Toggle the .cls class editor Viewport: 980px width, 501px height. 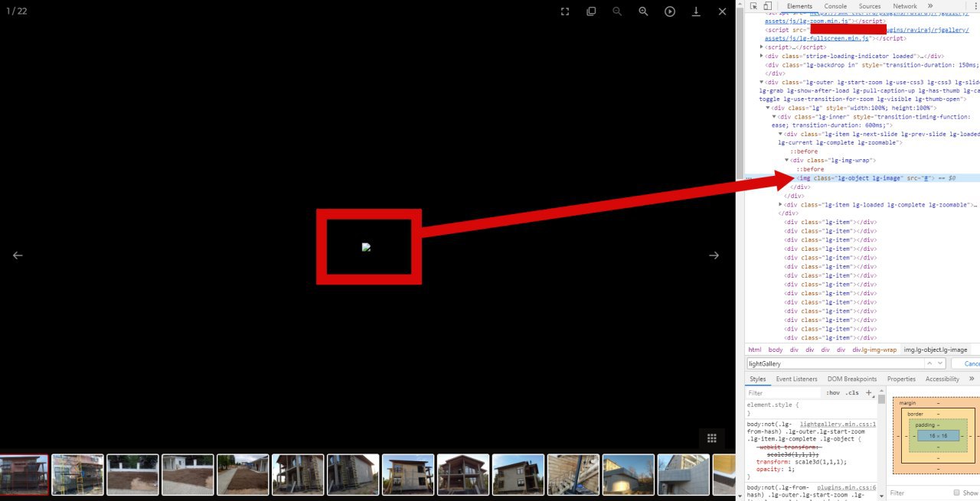click(x=852, y=393)
